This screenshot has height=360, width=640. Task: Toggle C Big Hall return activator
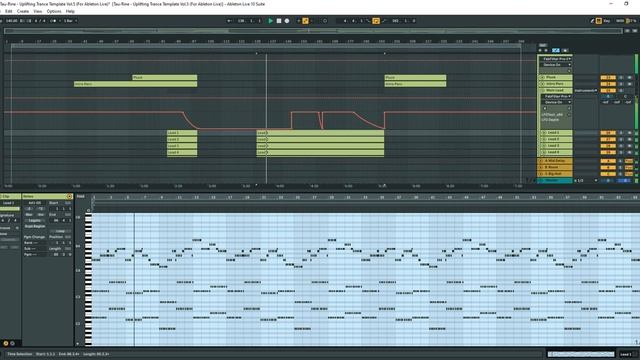click(x=608, y=174)
